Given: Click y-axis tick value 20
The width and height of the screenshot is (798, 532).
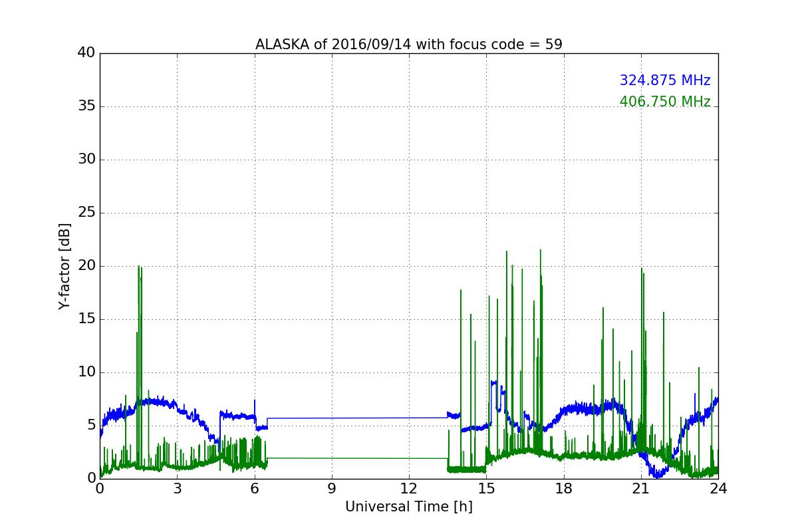Looking at the screenshot, I should click(86, 265).
